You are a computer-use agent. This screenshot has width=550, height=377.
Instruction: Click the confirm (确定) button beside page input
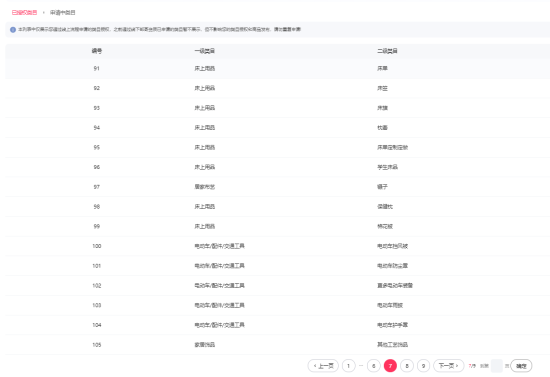point(521,366)
